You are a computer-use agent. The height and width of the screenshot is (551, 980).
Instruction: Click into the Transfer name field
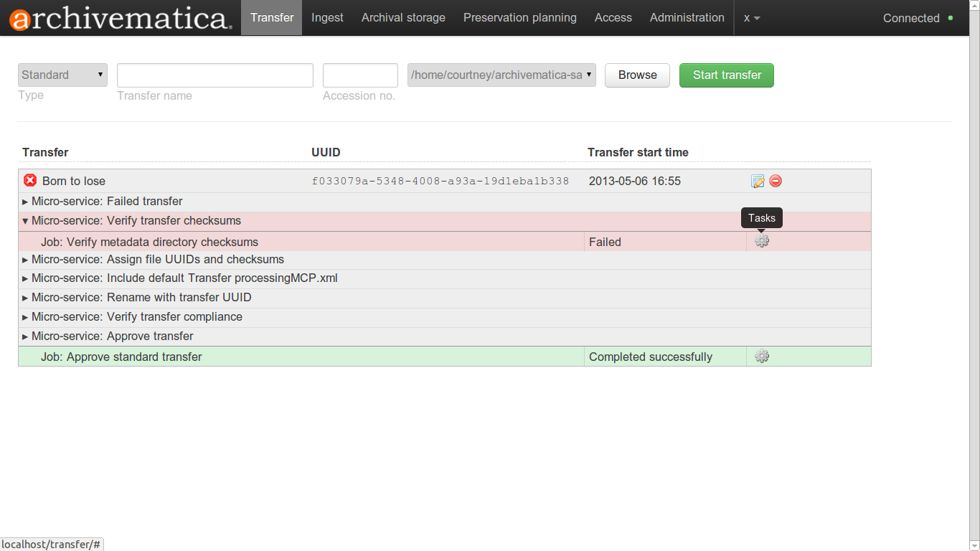[215, 75]
